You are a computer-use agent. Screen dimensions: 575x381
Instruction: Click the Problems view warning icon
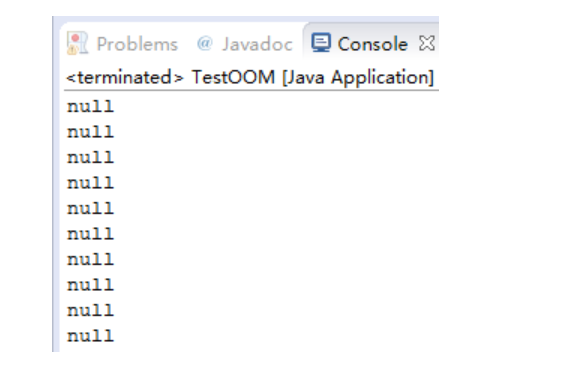77,43
